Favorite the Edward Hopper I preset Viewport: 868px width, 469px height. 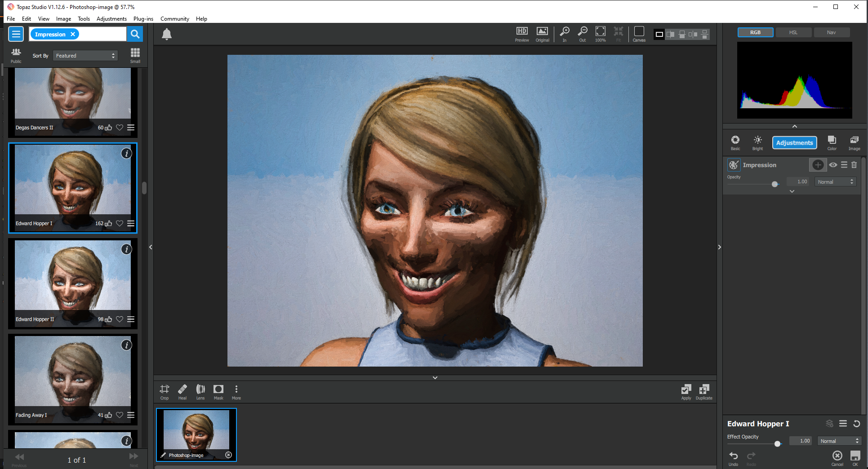click(x=120, y=223)
